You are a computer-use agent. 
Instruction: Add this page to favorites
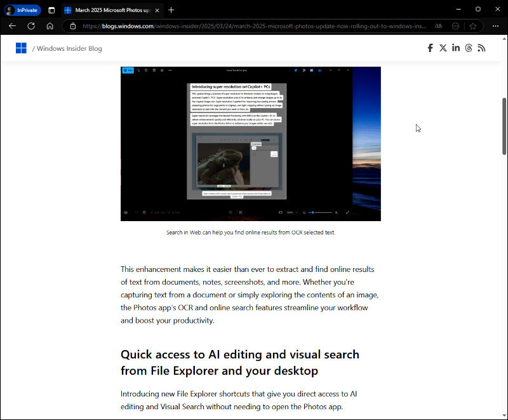pos(473,26)
